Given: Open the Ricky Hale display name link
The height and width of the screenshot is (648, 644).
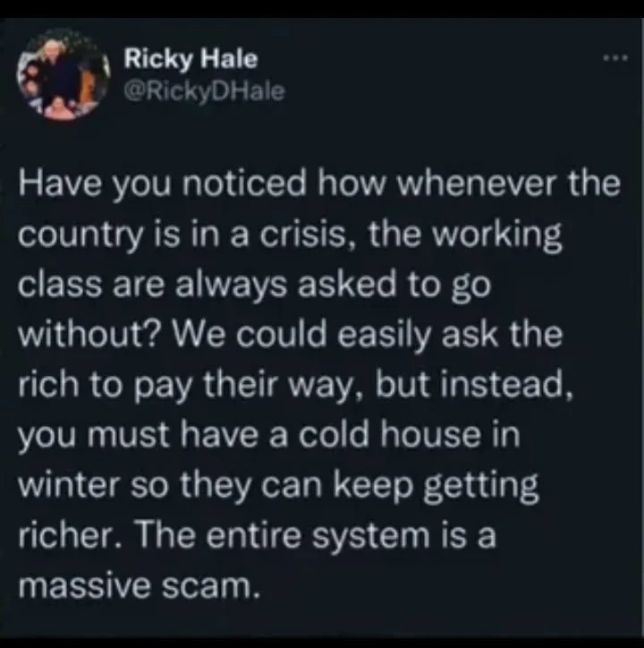Looking at the screenshot, I should pos(191,59).
